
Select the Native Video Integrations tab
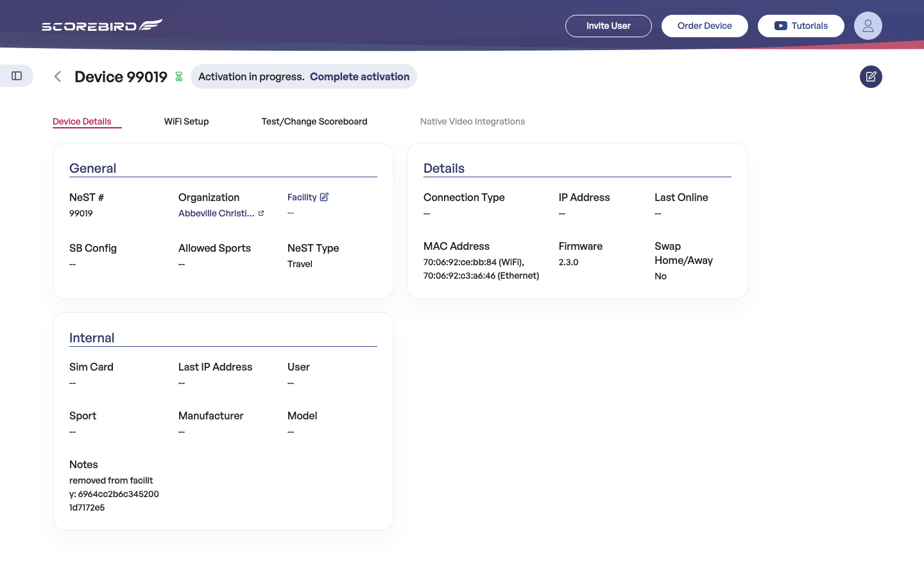(472, 121)
